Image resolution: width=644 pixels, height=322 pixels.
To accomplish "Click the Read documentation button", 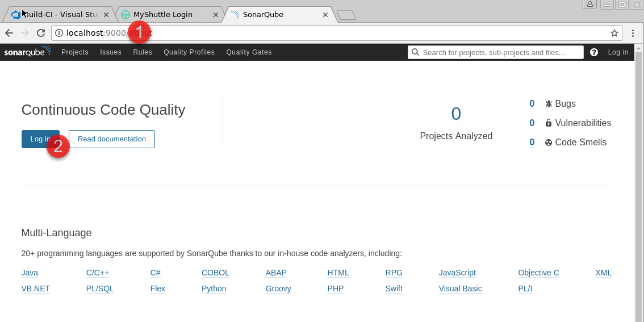I will (x=112, y=139).
